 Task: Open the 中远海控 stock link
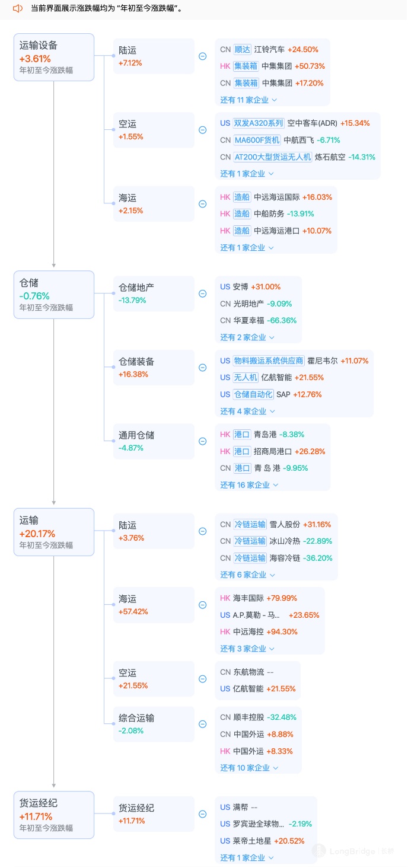tap(248, 632)
